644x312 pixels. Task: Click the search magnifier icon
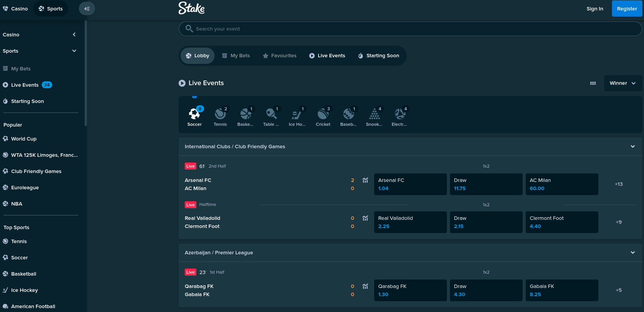point(189,29)
